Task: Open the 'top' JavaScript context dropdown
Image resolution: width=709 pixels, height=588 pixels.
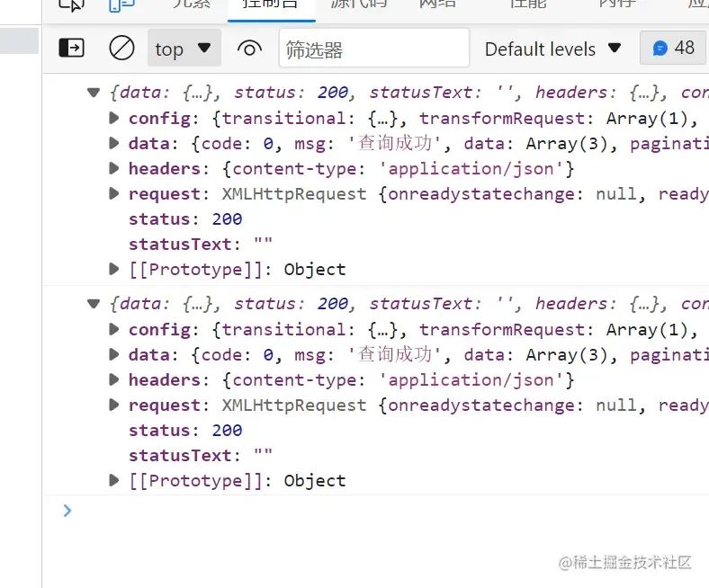Action: pos(184,49)
